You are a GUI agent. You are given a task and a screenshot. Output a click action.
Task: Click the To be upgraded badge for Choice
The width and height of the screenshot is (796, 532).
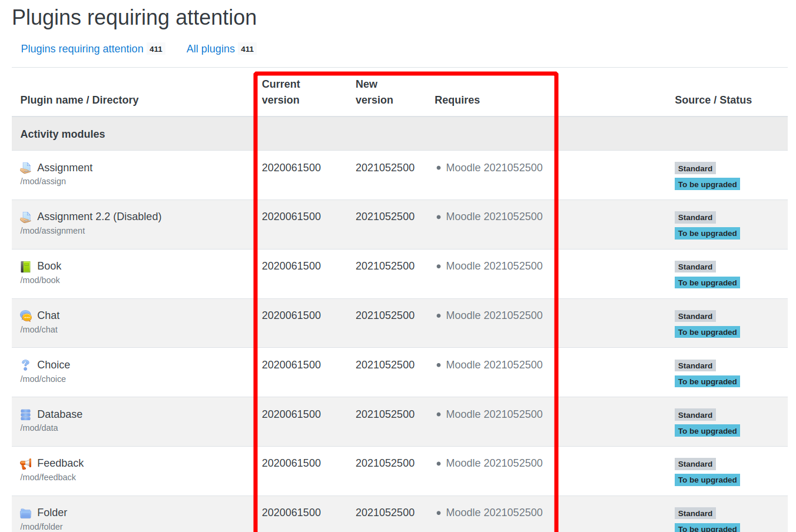coord(707,381)
